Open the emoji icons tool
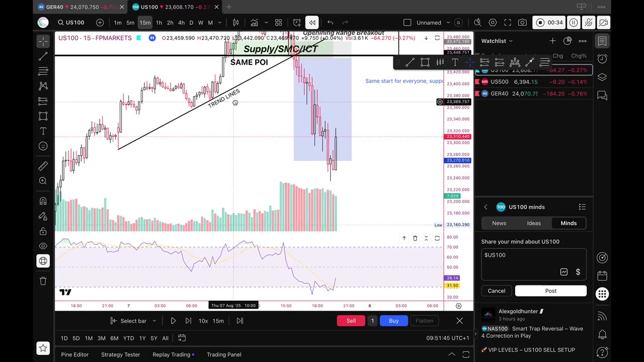The height and width of the screenshot is (362, 644). (43, 146)
